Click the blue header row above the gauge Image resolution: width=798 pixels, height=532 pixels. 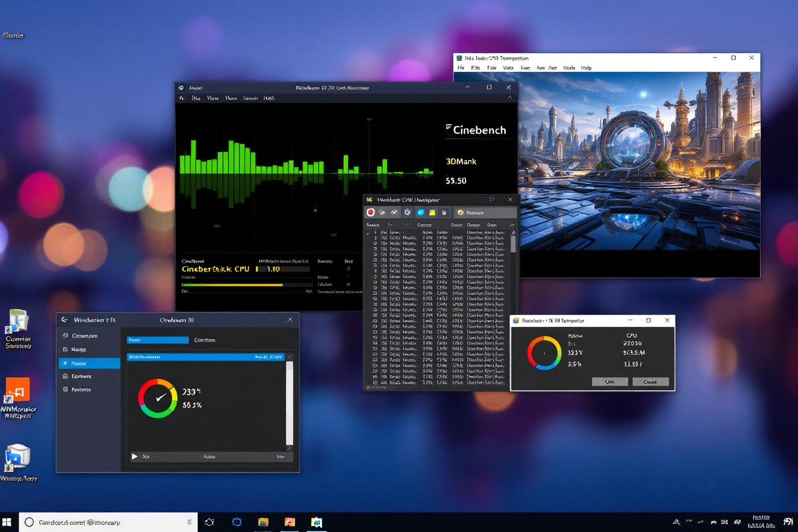(206, 357)
